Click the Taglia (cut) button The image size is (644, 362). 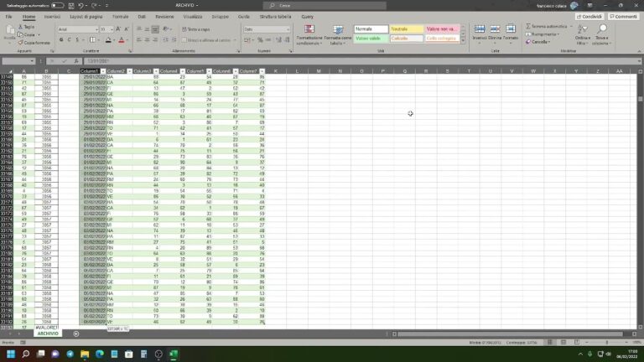(x=27, y=27)
